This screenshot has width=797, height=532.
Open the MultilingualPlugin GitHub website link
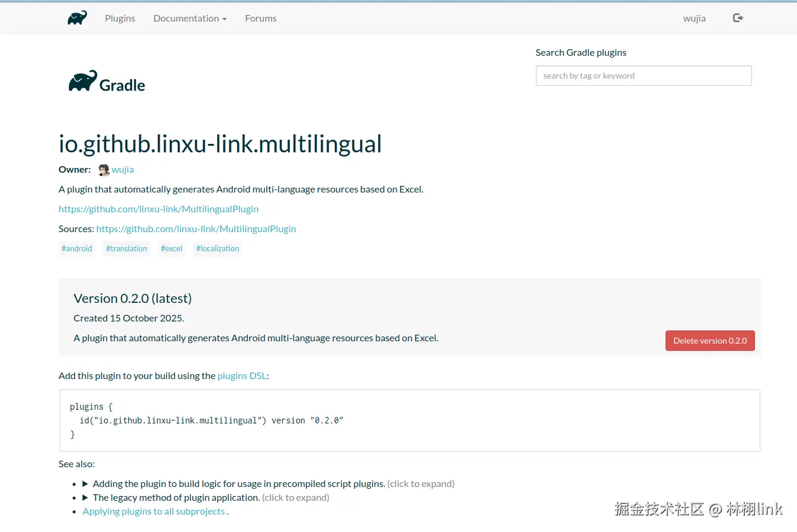(158, 209)
